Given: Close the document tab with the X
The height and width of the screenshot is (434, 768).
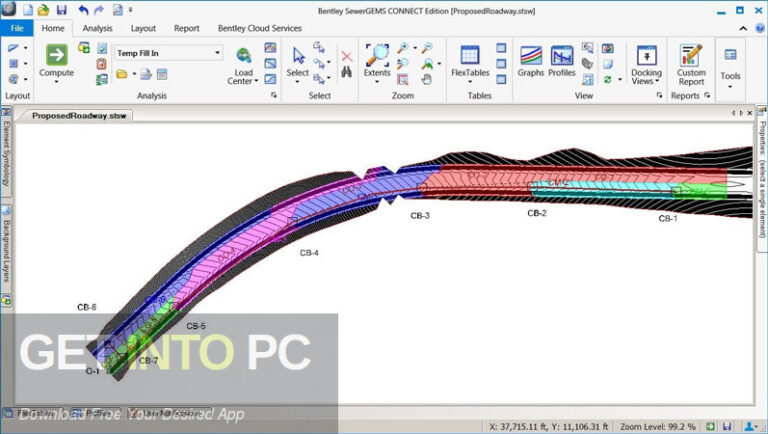Looking at the screenshot, I should 750,113.
